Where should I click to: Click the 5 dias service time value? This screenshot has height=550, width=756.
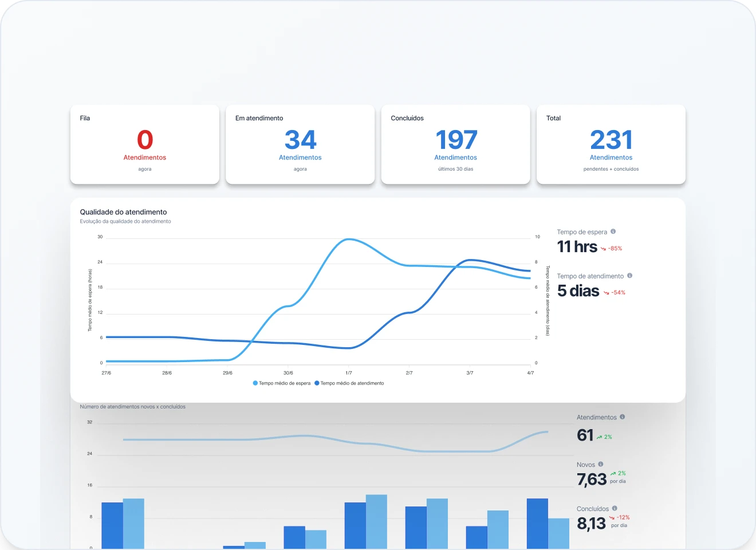578,291
